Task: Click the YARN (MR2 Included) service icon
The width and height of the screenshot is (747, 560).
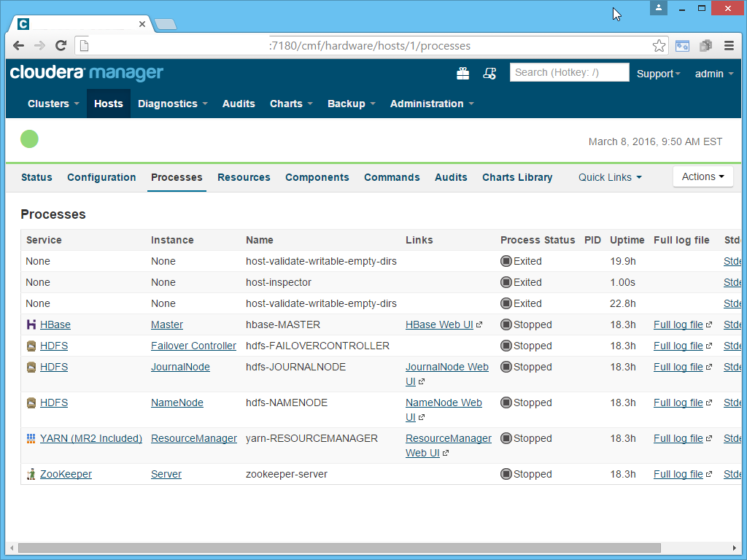Action: coord(30,438)
